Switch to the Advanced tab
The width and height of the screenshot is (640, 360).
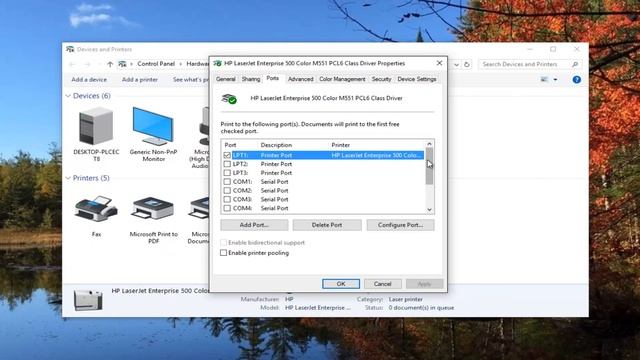click(x=300, y=79)
